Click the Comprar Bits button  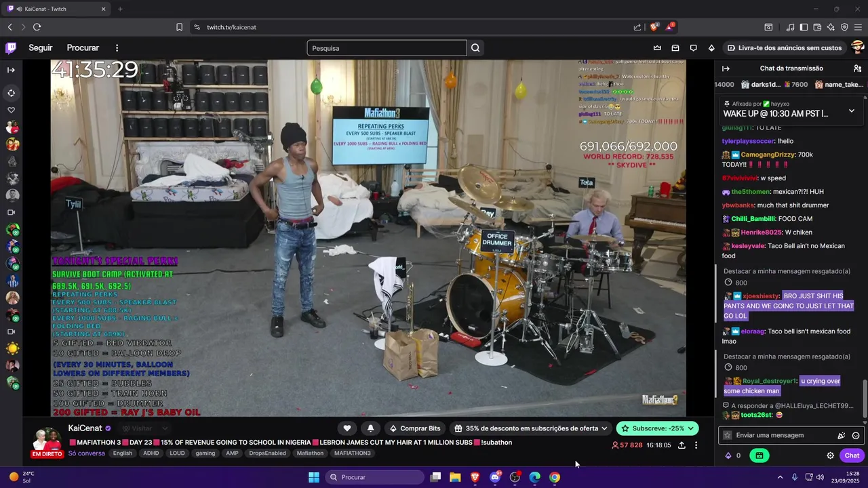tap(414, 428)
